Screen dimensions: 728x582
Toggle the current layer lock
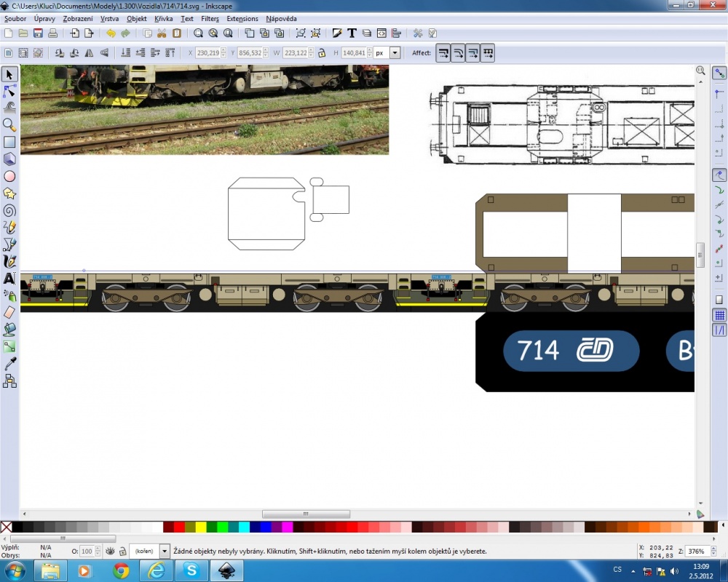(x=122, y=551)
